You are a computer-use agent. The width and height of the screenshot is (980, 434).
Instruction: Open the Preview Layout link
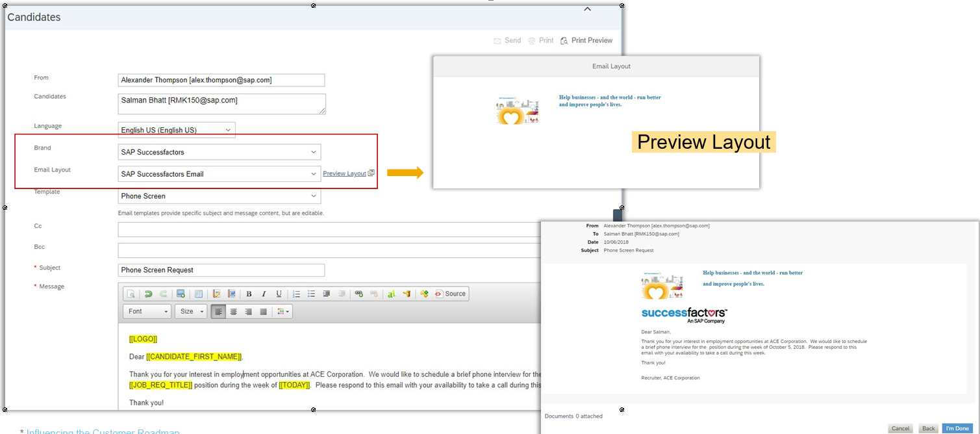[345, 173]
